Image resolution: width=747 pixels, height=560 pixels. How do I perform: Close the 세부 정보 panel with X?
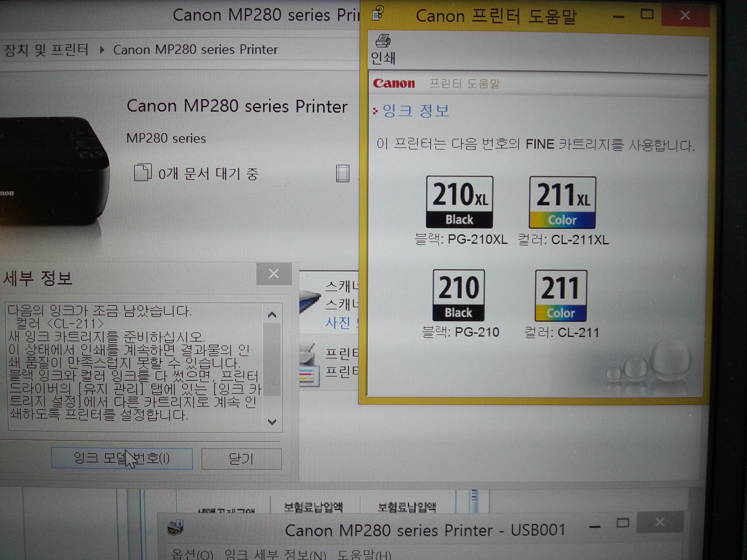click(x=273, y=273)
